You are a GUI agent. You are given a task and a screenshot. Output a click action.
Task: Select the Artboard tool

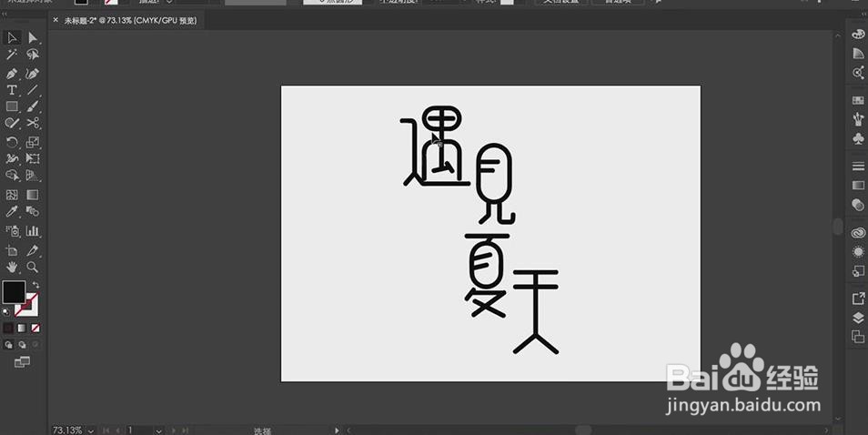(12, 250)
